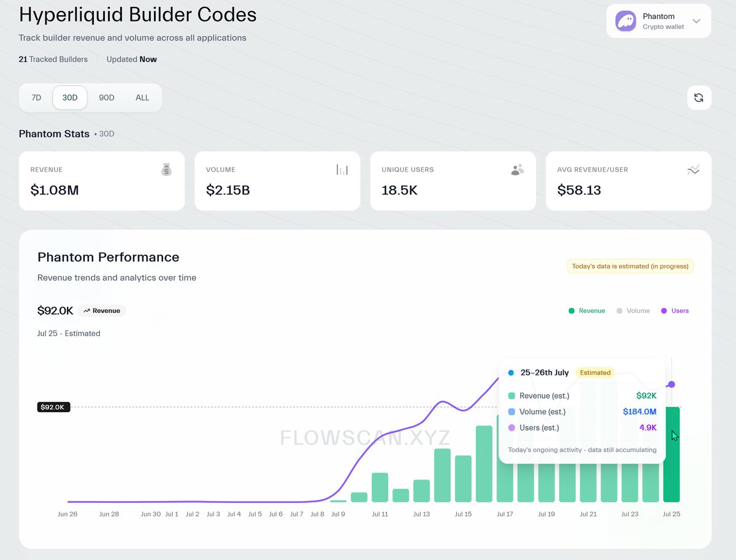
Task: Click the $58.13 average revenue value
Action: 579,190
